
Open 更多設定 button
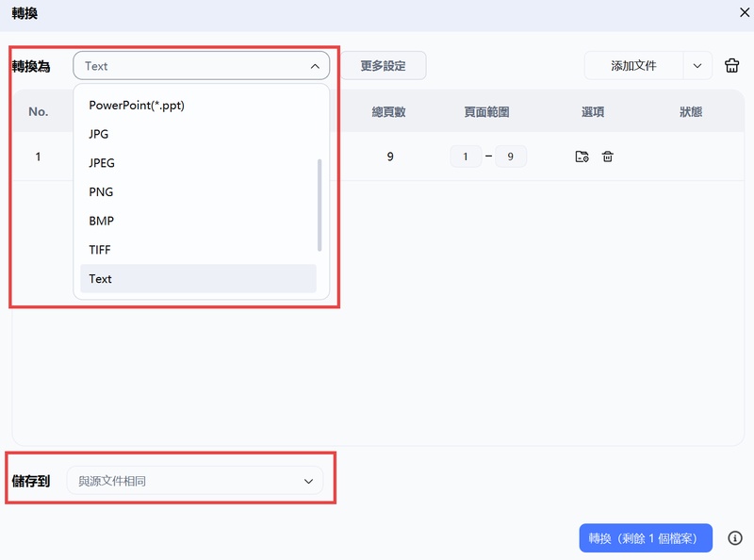[x=384, y=65]
